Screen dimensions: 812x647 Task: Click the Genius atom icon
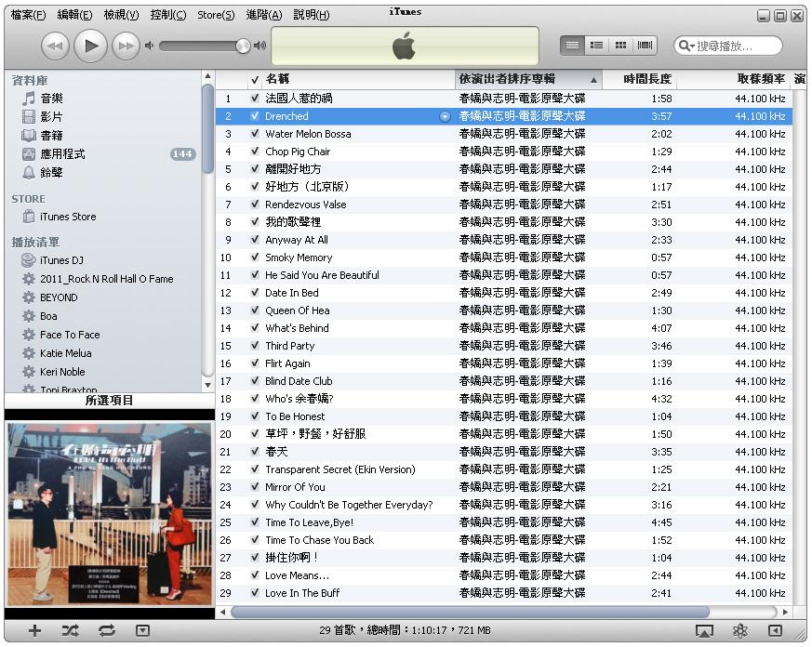740,630
